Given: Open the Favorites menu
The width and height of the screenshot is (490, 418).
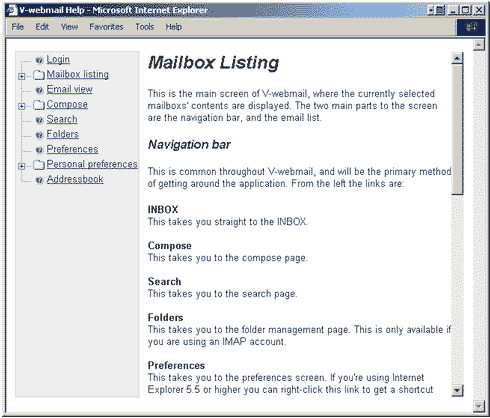Looking at the screenshot, I should [106, 27].
